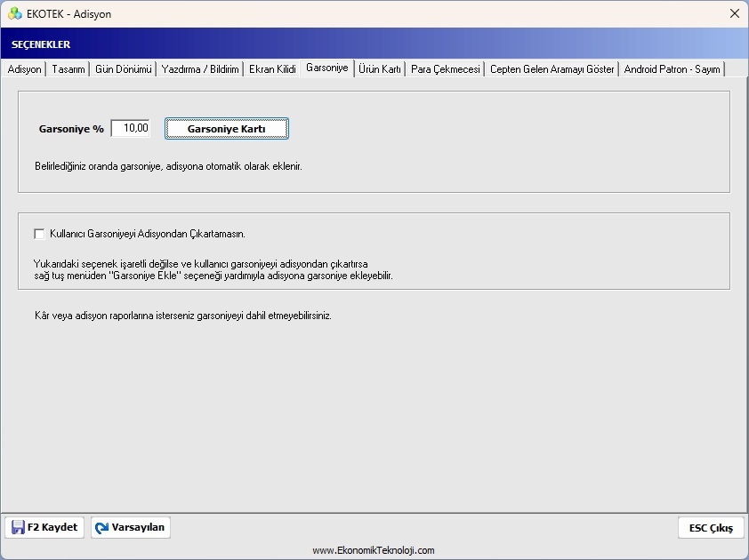Select the Gün Dönümü tab

(x=124, y=69)
